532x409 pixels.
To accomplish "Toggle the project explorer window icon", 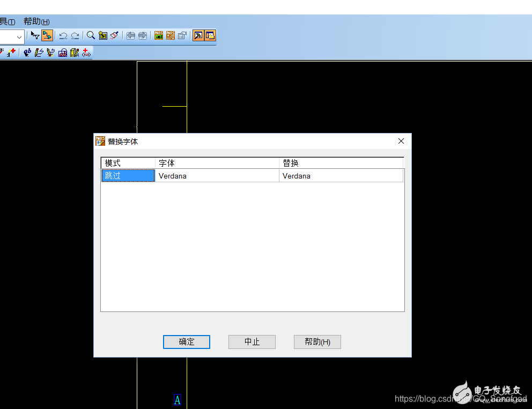I will (210, 35).
